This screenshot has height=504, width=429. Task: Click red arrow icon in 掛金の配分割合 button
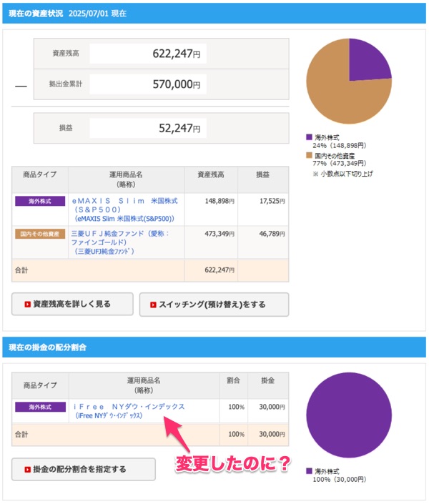28,470
